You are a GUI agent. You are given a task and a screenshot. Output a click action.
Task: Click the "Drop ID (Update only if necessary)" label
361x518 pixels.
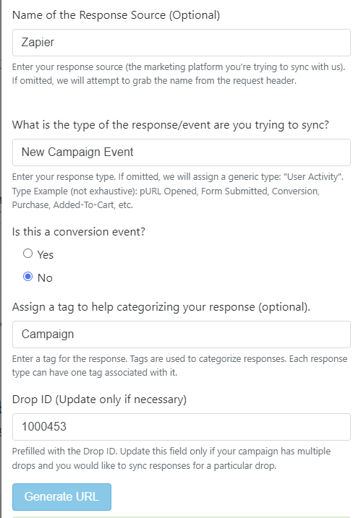tap(99, 400)
